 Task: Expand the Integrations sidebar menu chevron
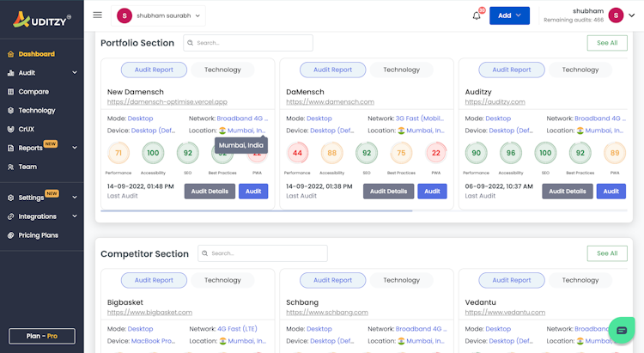(75, 216)
